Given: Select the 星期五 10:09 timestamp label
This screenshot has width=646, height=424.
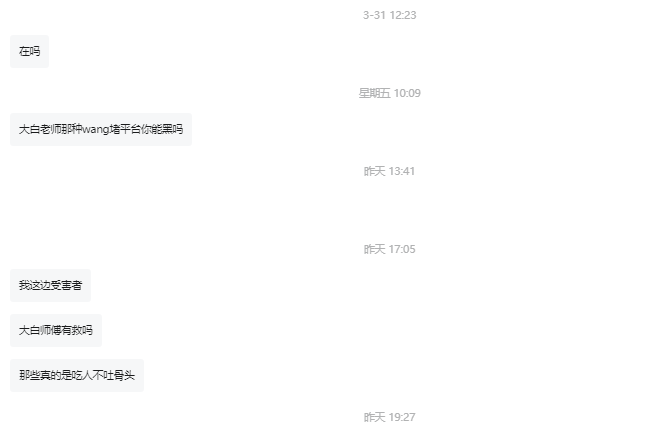Looking at the screenshot, I should (x=389, y=93).
